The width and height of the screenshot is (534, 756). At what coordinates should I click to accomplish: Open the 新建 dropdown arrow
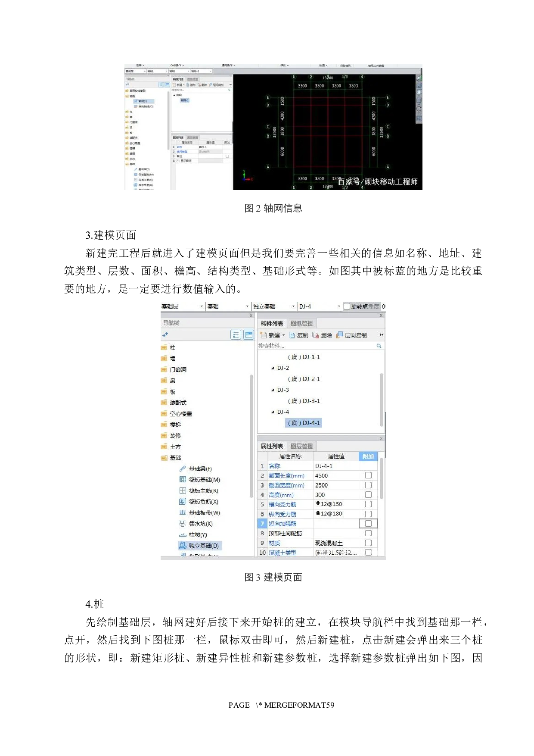point(284,335)
